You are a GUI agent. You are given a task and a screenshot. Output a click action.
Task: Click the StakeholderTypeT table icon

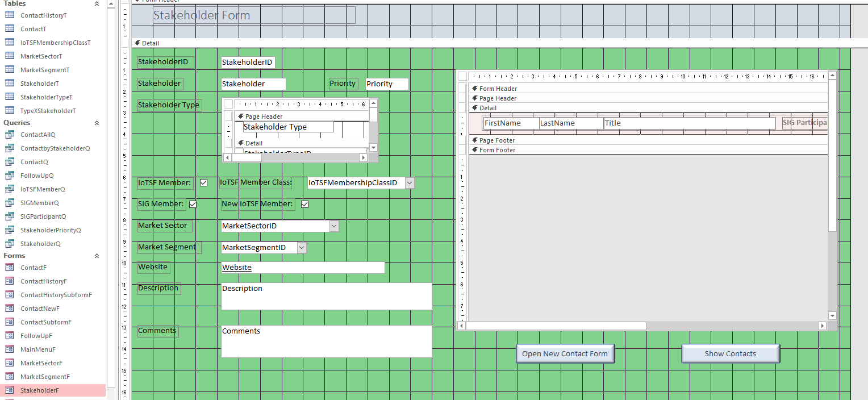(x=10, y=97)
